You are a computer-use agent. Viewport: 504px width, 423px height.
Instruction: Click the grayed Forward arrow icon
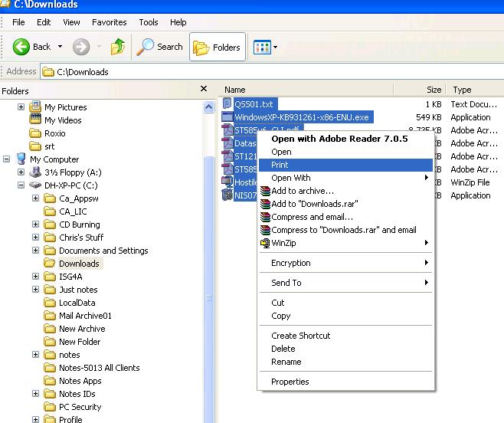pyautogui.click(x=81, y=47)
